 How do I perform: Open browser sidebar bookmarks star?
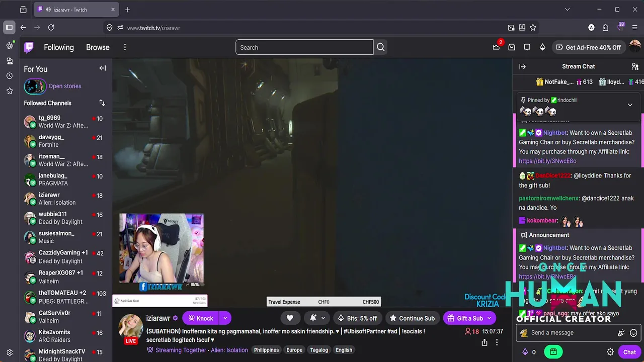pyautogui.click(x=10, y=91)
